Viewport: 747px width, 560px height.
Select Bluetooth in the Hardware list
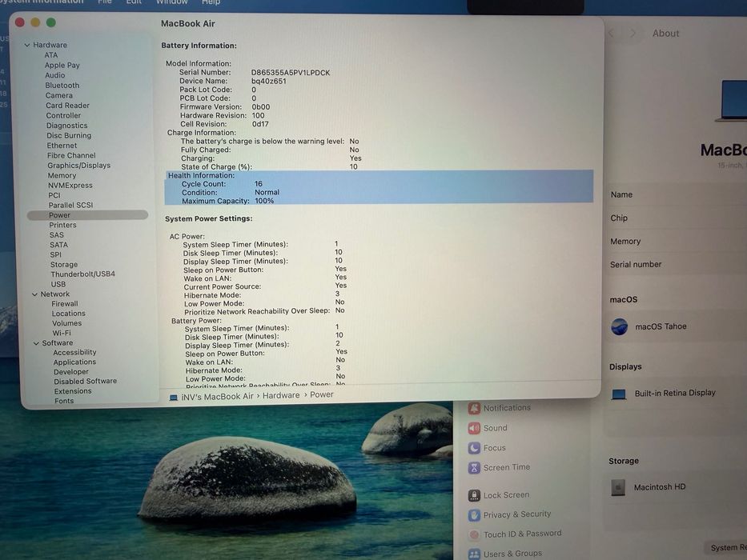coord(62,86)
